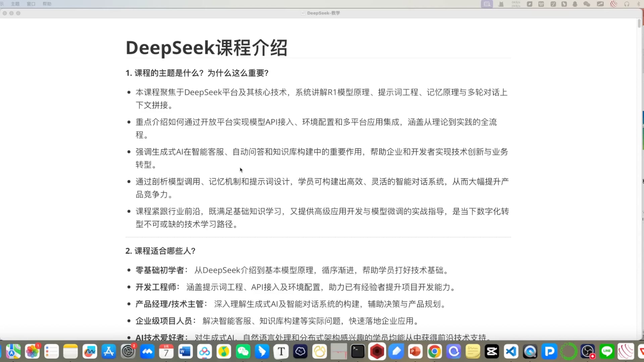Open OBS Studio from the Dock
Screen dimensions: 644x362
pos(587,352)
